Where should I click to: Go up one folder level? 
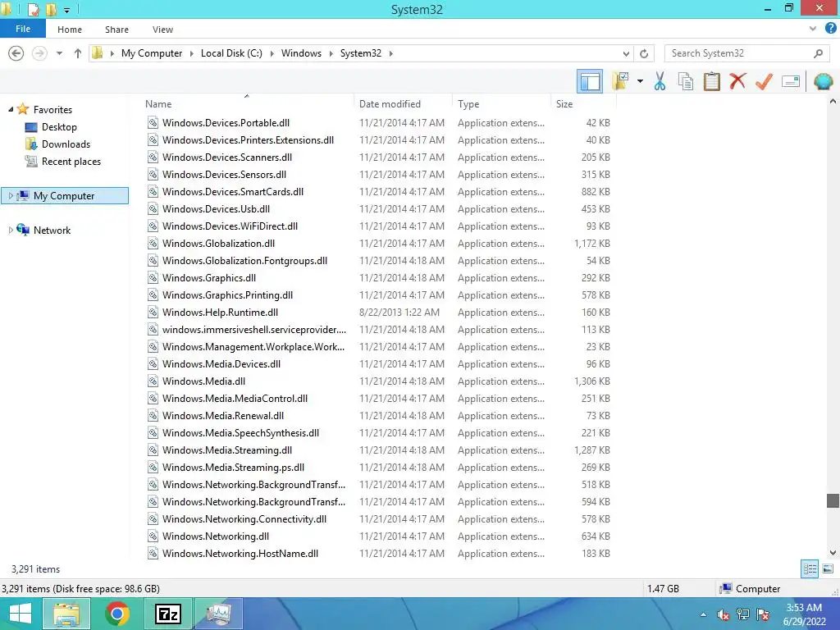coord(78,53)
